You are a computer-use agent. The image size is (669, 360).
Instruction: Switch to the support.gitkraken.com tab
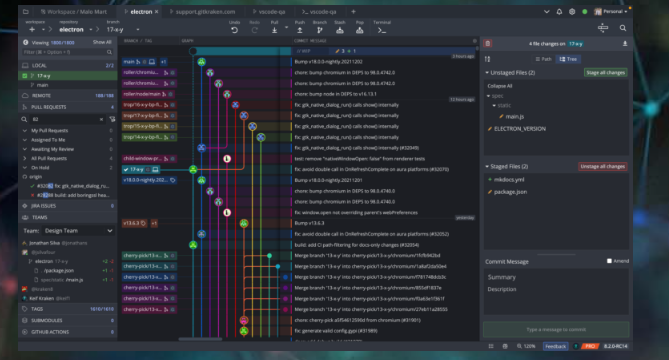(202, 12)
